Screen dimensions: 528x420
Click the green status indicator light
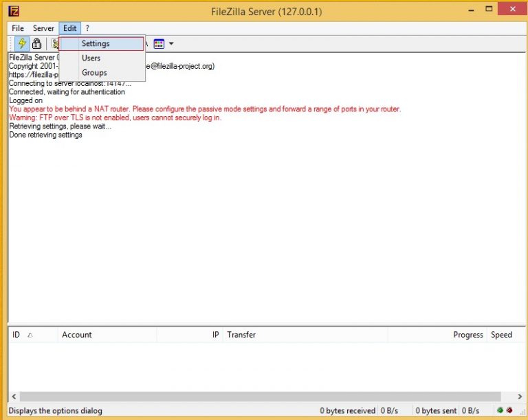click(x=500, y=410)
